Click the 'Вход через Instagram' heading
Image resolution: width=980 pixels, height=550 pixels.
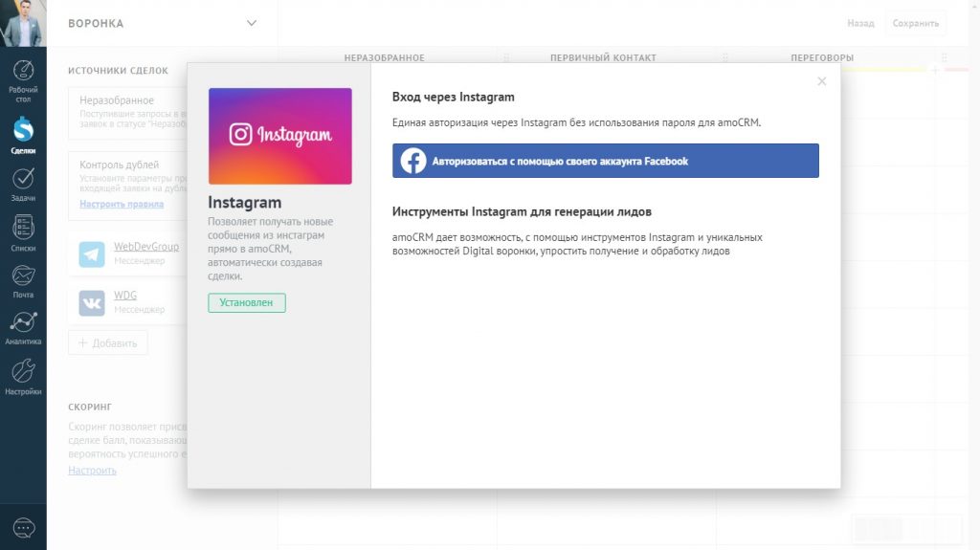[x=453, y=97]
